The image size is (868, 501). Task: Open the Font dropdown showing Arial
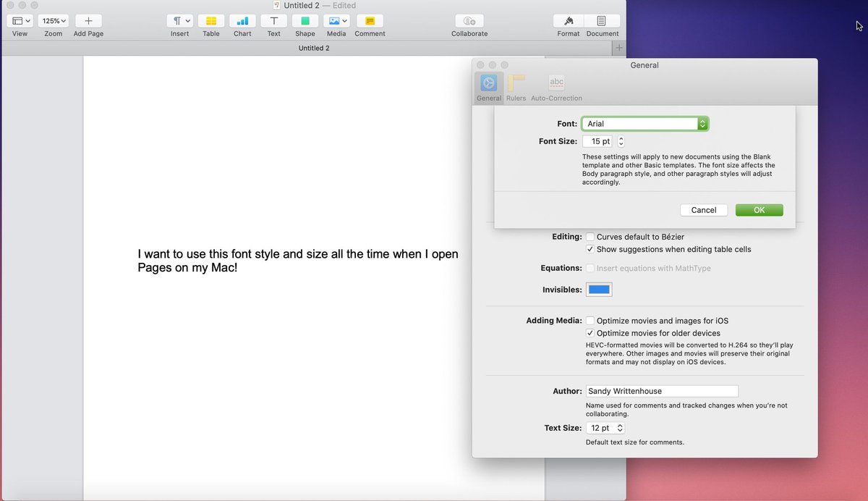coord(644,123)
